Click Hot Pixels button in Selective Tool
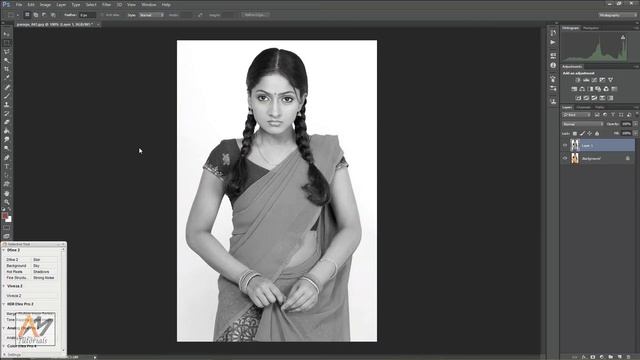The width and height of the screenshot is (640, 360). coord(18,272)
